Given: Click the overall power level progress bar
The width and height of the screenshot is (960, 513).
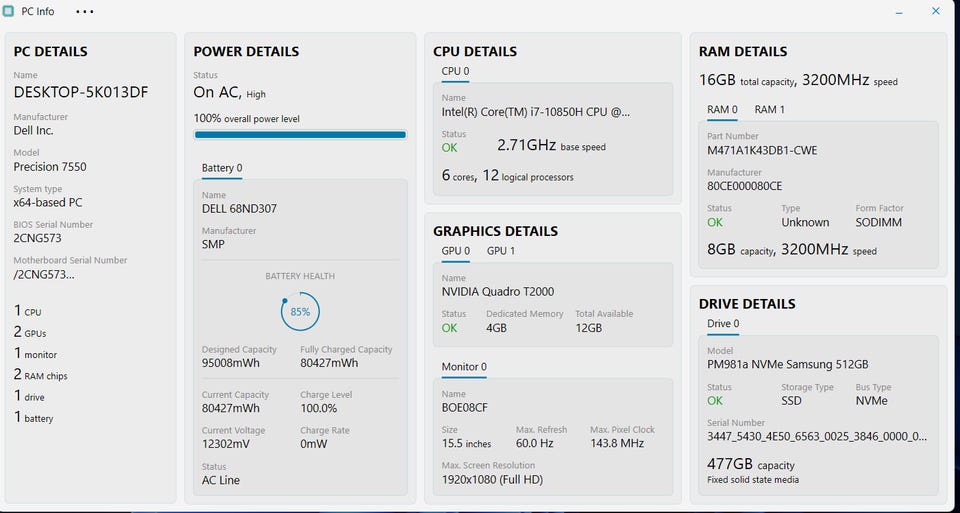Looking at the screenshot, I should pyautogui.click(x=300, y=134).
